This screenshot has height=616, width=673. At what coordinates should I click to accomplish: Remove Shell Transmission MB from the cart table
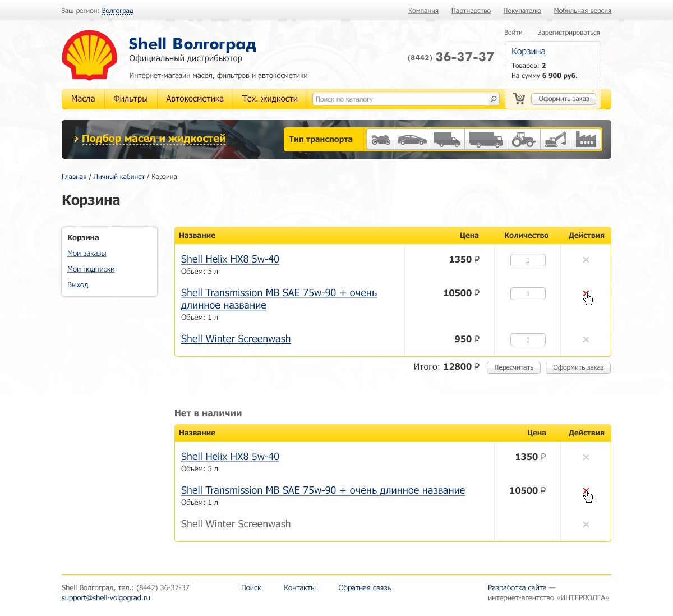[586, 294]
